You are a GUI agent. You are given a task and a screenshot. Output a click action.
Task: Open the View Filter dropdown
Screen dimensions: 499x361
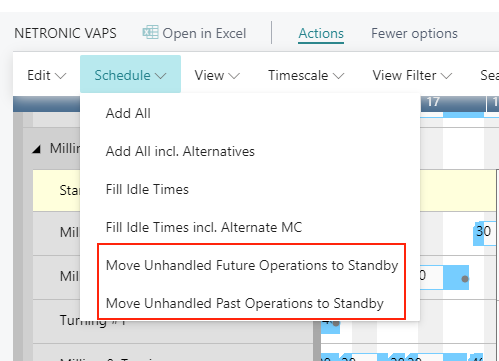click(x=412, y=75)
